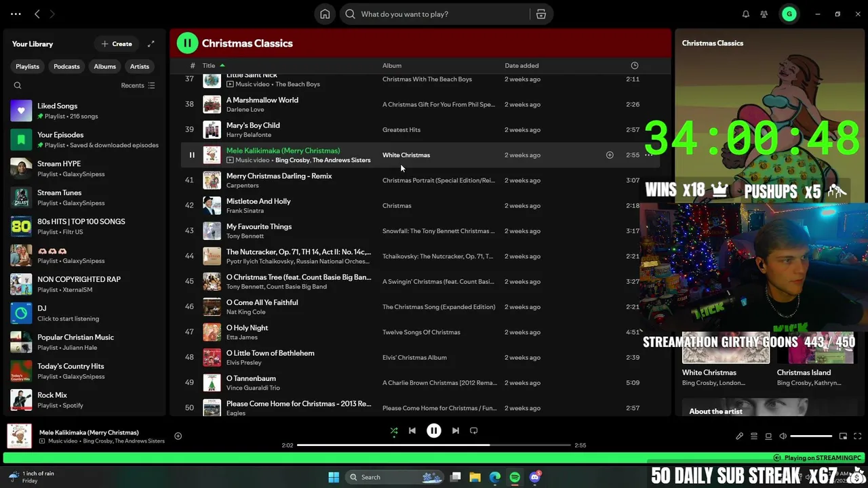
Task: Search within Your Library
Action: pyautogui.click(x=18, y=85)
